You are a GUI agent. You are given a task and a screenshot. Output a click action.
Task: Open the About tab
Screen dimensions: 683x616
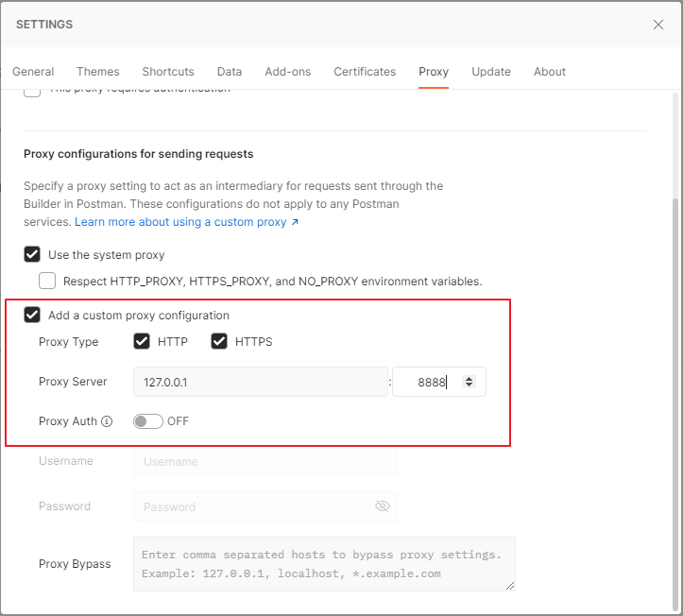(550, 72)
